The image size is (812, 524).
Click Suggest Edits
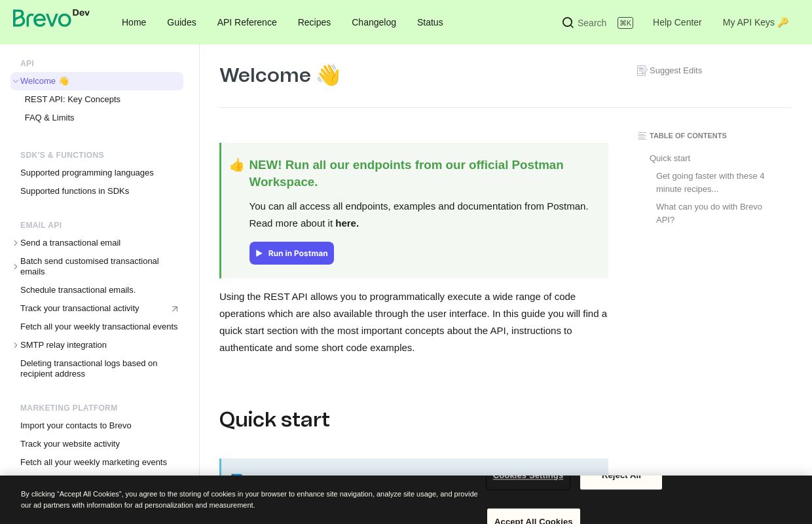(669, 71)
